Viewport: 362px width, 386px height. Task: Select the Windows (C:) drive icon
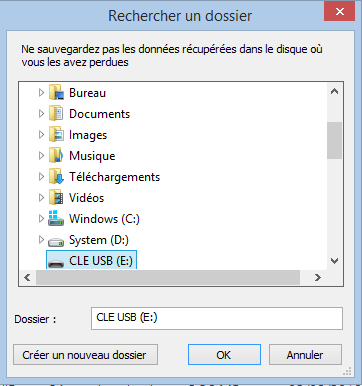56,218
